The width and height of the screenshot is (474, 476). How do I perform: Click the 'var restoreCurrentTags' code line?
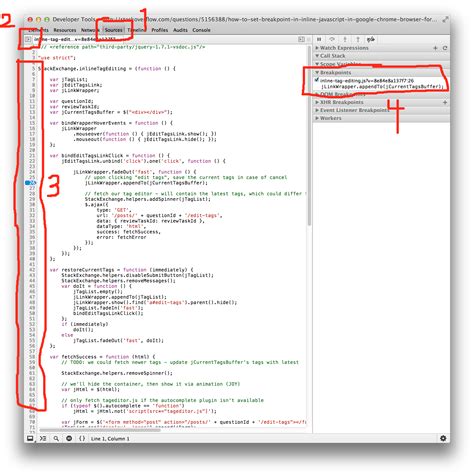(121, 270)
